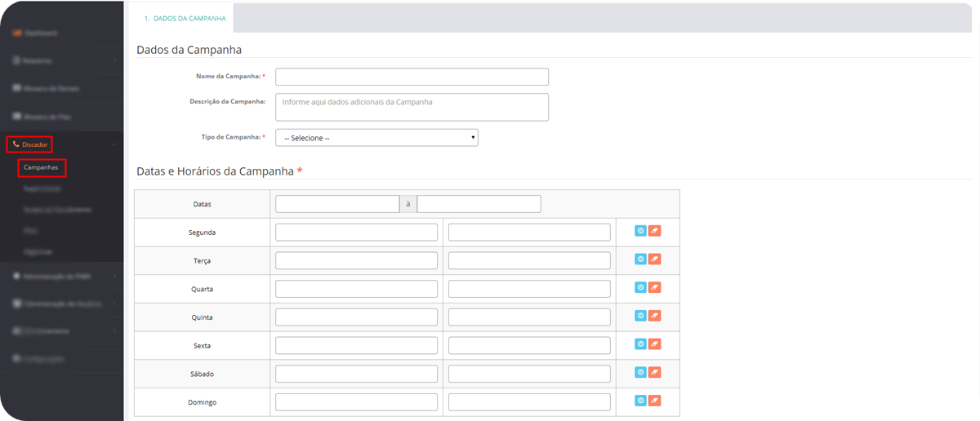
Task: Click the eraser icon in Sábado row
Action: (x=654, y=372)
